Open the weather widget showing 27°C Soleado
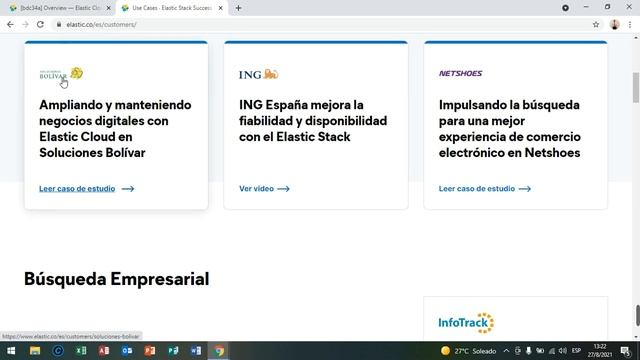Viewport: 640px width, 360px height. pos(469,351)
